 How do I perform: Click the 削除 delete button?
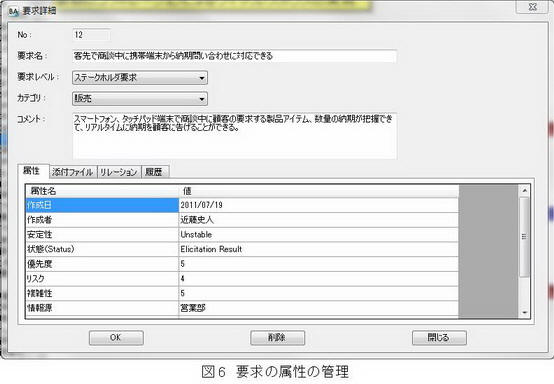277,338
